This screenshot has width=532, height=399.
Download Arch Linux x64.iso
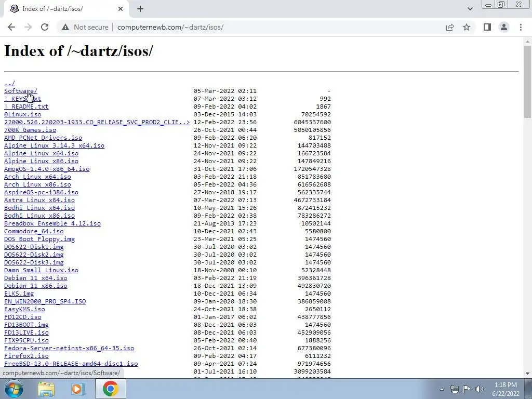point(37,177)
